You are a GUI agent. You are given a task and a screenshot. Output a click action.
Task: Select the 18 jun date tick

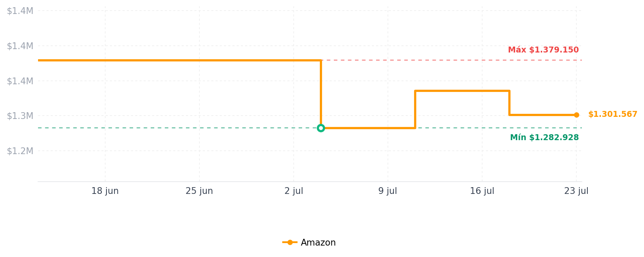click(x=105, y=191)
